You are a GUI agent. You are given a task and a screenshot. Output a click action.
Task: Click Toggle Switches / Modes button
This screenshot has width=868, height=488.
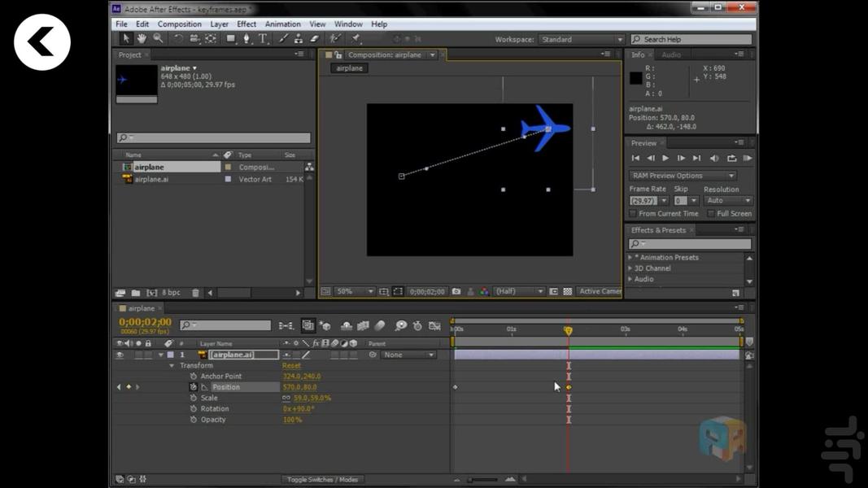tap(322, 480)
